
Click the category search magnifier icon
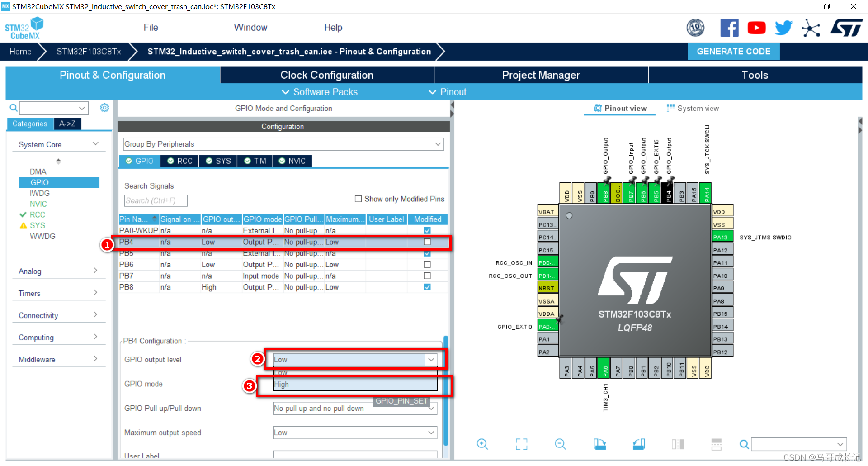click(14, 108)
